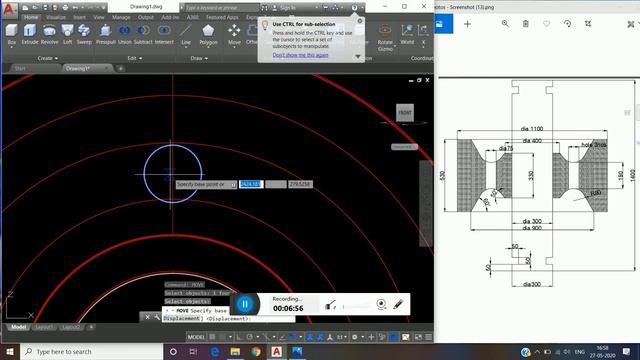Viewport: 640px width, 360px height.
Task: Select the Loft tool
Action: 67,33
